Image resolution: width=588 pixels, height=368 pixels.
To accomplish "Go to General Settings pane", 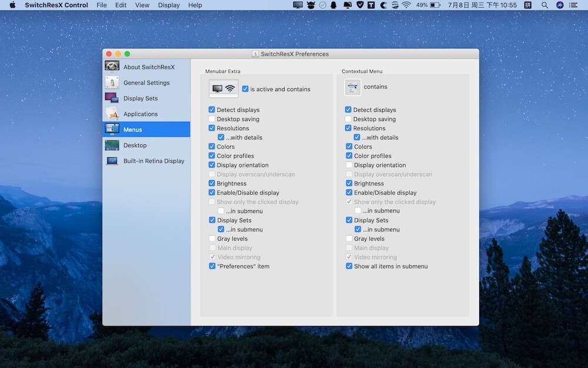I will tap(146, 82).
